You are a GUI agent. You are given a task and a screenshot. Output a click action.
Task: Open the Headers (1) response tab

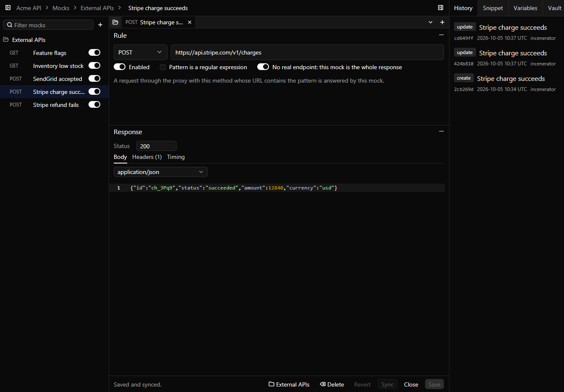pyautogui.click(x=147, y=157)
